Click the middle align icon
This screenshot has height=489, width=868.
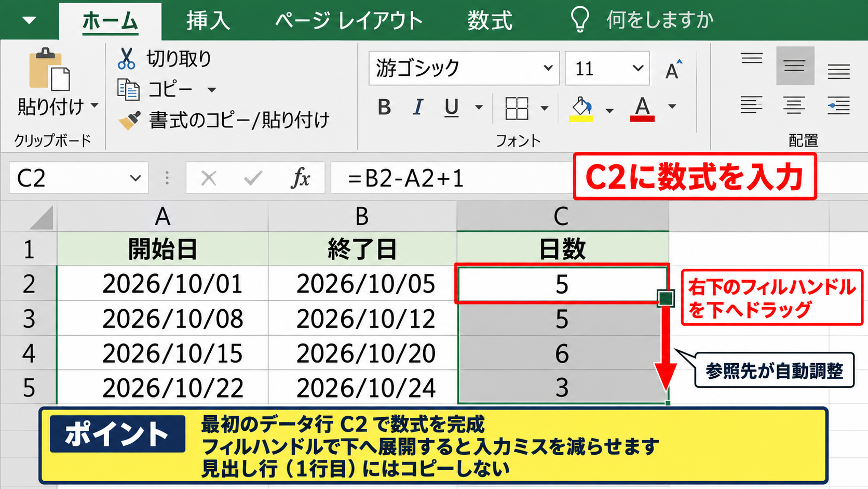(795, 66)
